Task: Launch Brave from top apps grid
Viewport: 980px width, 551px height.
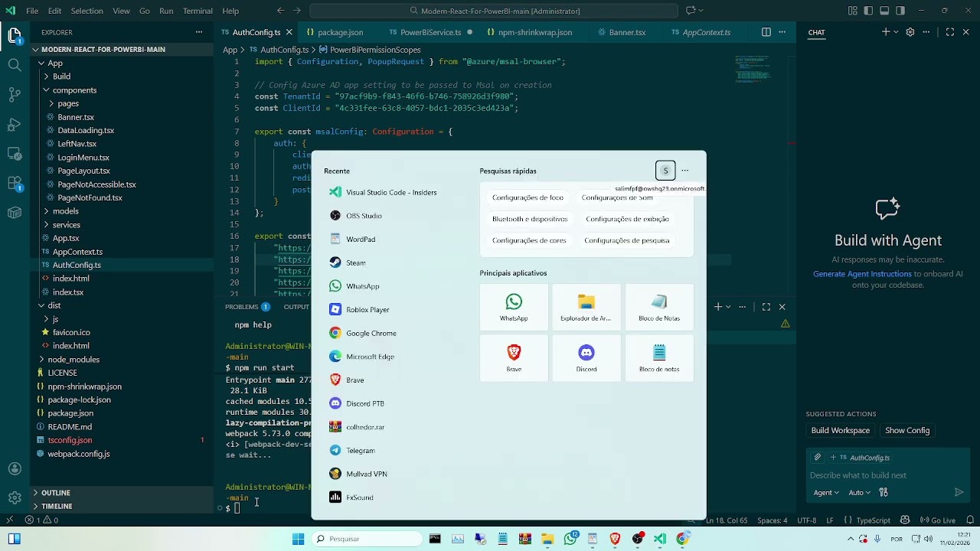Action: click(x=514, y=357)
